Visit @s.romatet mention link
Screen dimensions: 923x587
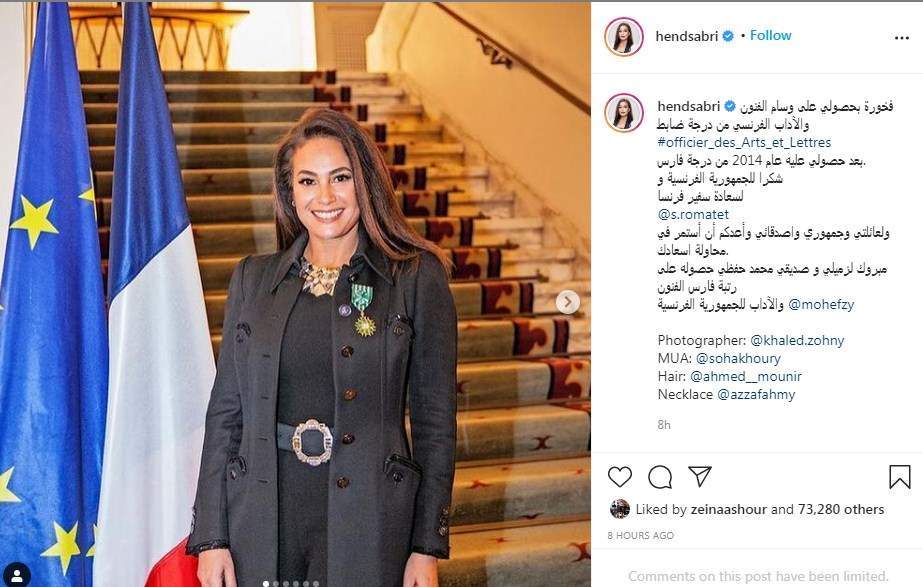click(x=693, y=214)
